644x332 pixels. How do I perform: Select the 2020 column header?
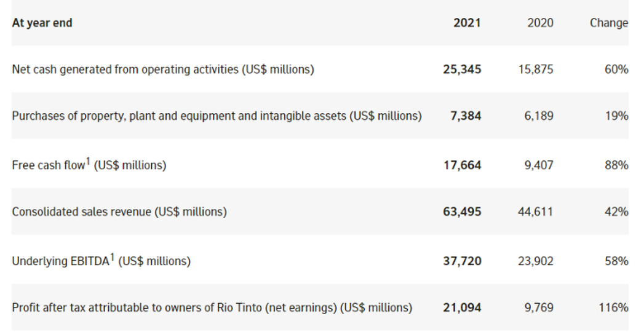click(540, 23)
